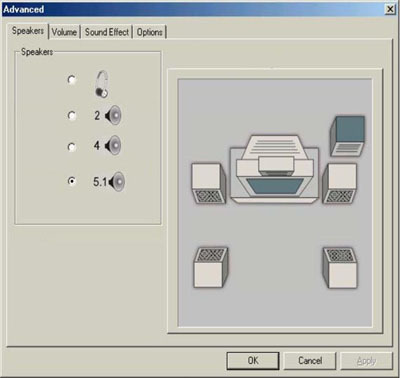The height and width of the screenshot is (378, 400).
Task: Click the center console unit in diagram
Action: tap(274, 169)
